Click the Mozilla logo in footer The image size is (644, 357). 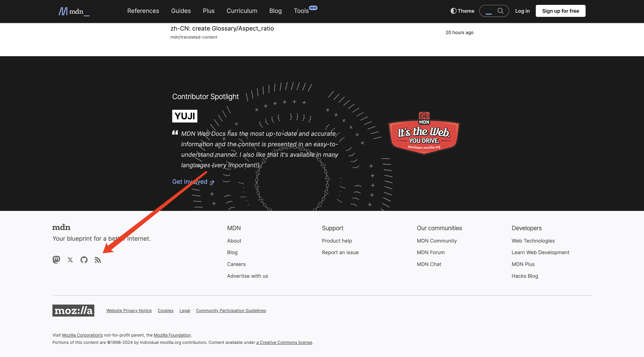(x=73, y=311)
